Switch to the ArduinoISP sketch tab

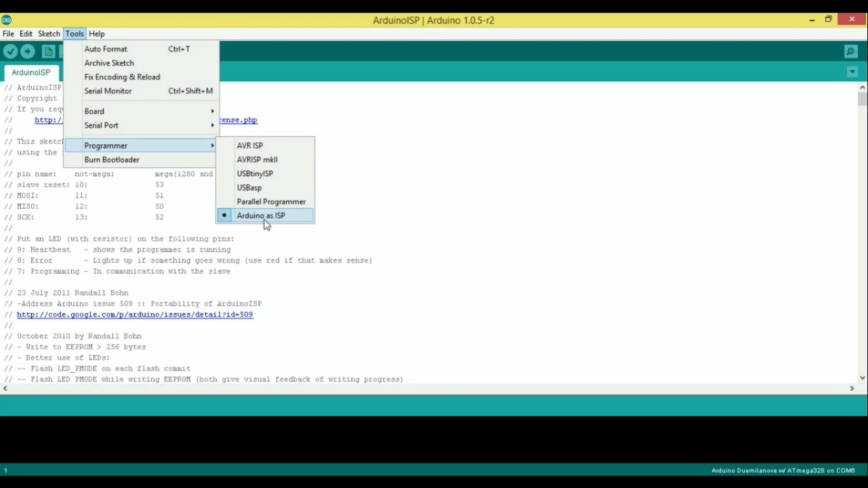[31, 72]
